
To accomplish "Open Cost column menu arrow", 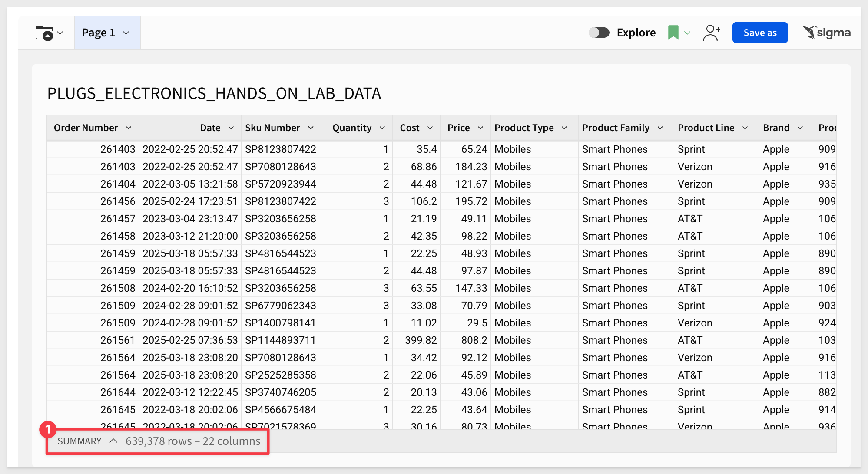I will pyautogui.click(x=430, y=128).
